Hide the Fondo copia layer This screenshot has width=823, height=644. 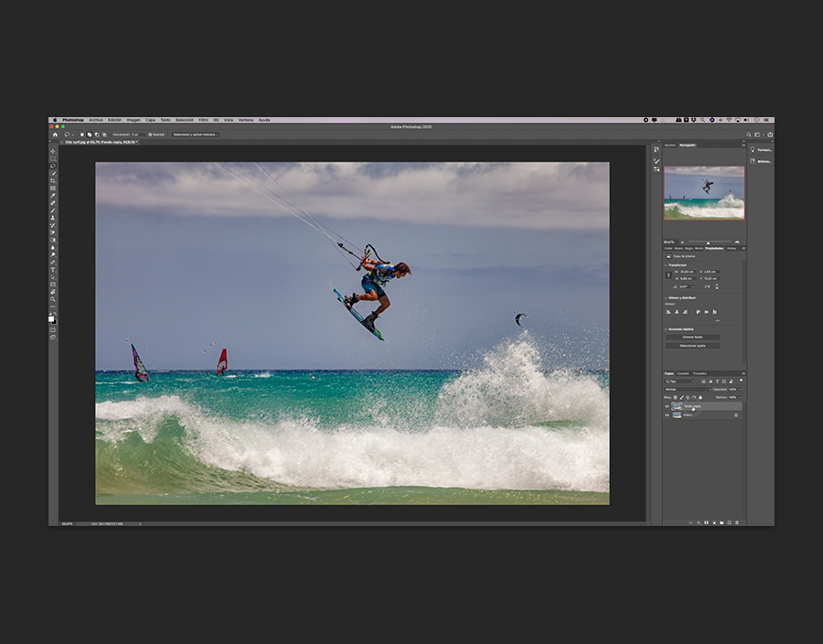[667, 406]
